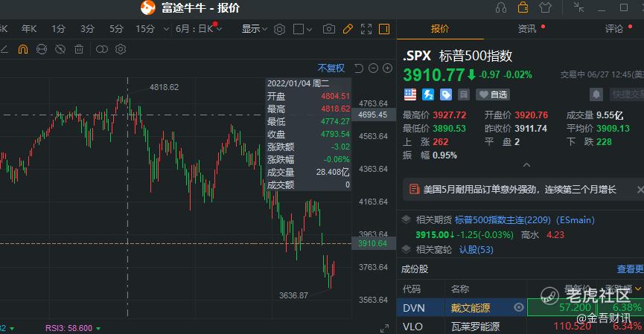This screenshot has width=644, height=334.
Task: Collapse quote details with up chevron
Action: (x=526, y=165)
